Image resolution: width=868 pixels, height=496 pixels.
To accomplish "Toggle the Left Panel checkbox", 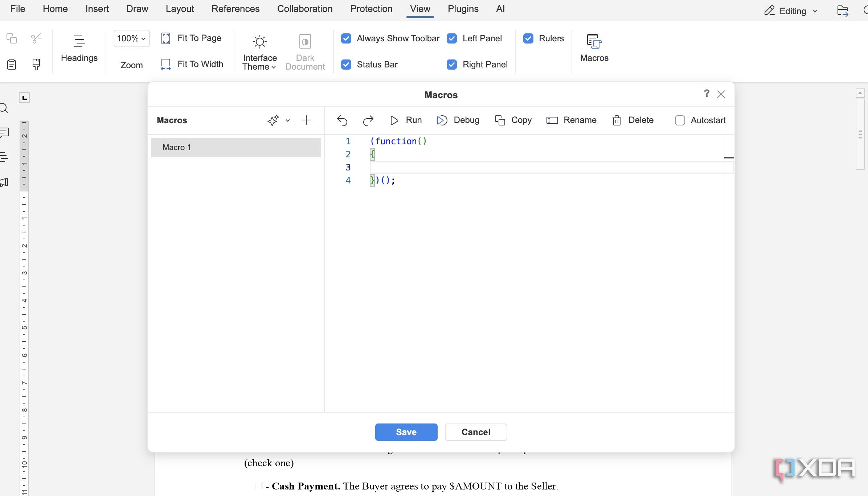I will (452, 38).
